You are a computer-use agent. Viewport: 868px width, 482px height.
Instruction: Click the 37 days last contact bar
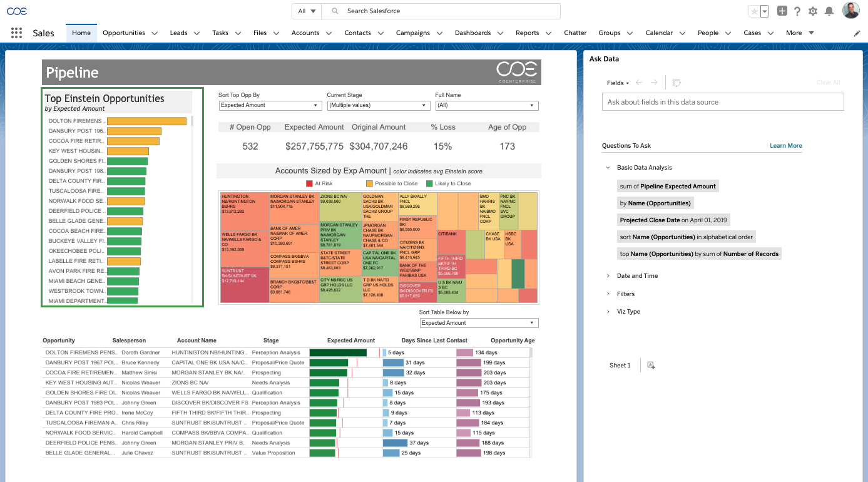tap(395, 443)
